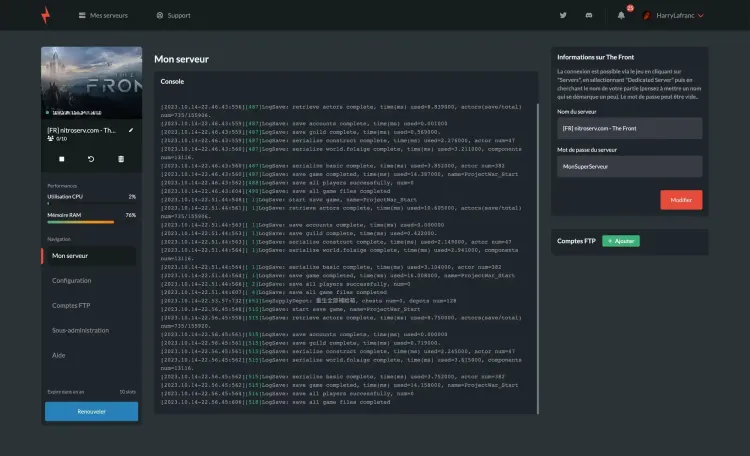Click the console scrollbar
Screen dimensions: 750x456
(538, 258)
